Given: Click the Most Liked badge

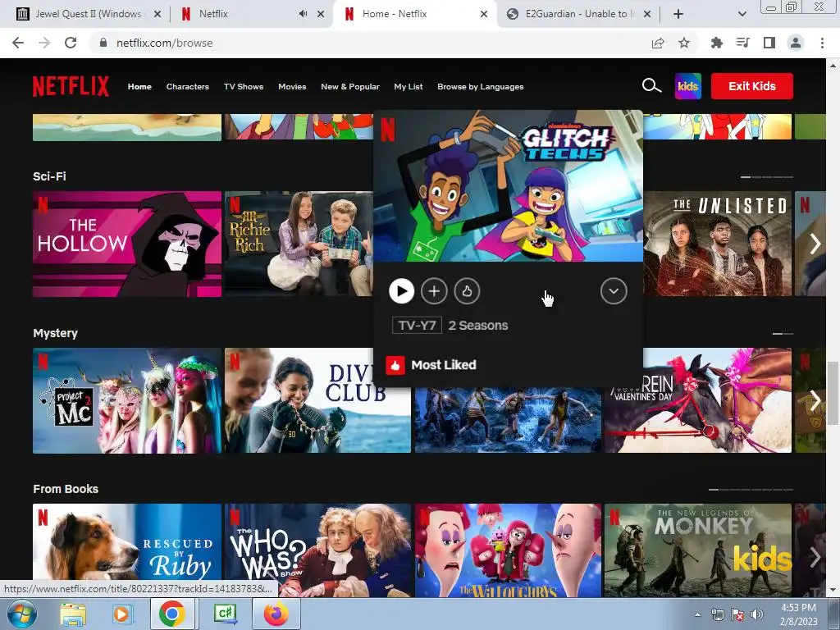Looking at the screenshot, I should [431, 365].
